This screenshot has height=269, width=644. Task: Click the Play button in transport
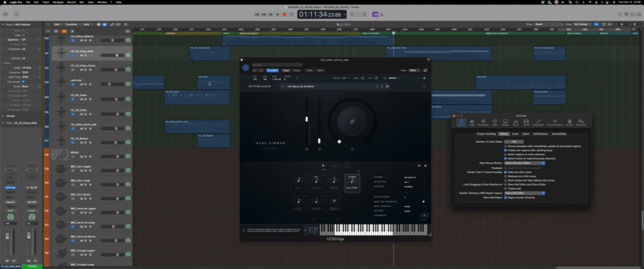tap(278, 14)
